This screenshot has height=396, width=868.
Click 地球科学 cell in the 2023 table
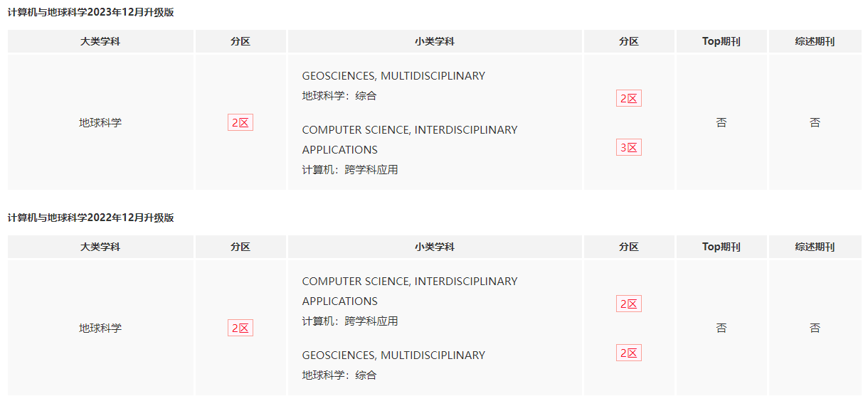100,122
